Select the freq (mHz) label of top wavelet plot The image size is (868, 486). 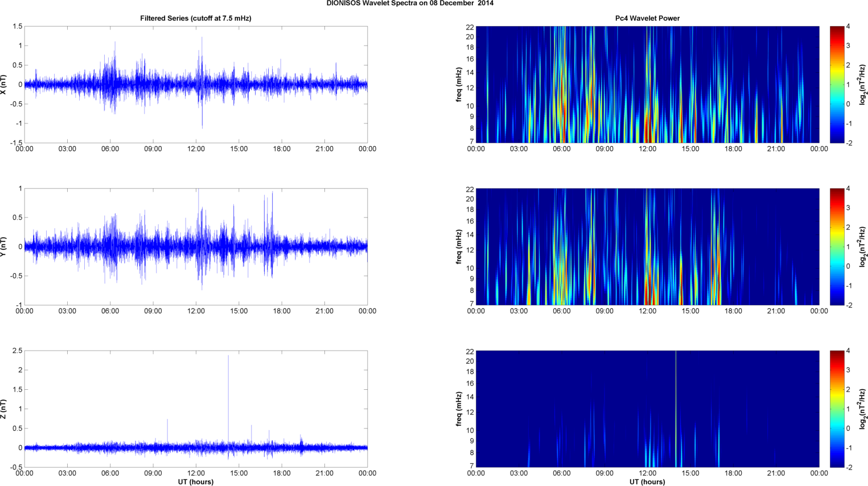click(459, 84)
